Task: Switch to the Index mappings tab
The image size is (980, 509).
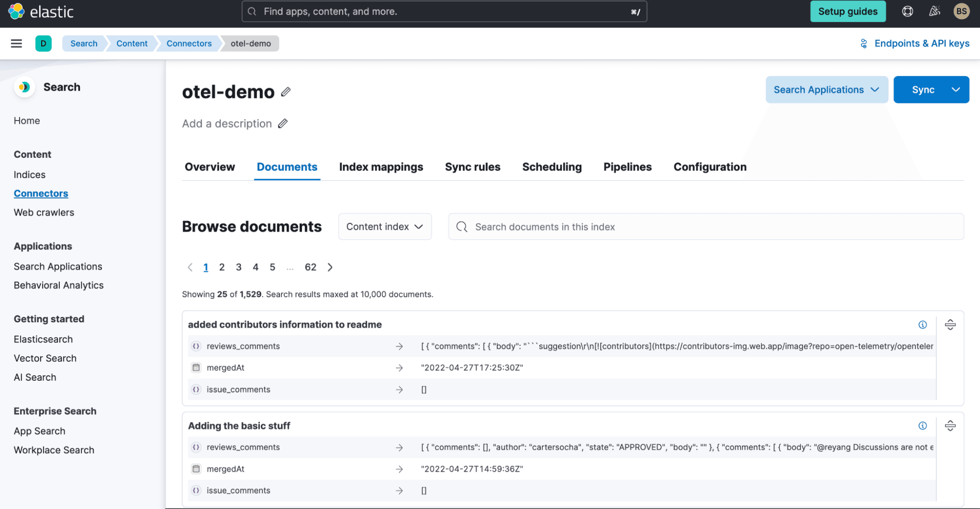Action: [x=381, y=167]
